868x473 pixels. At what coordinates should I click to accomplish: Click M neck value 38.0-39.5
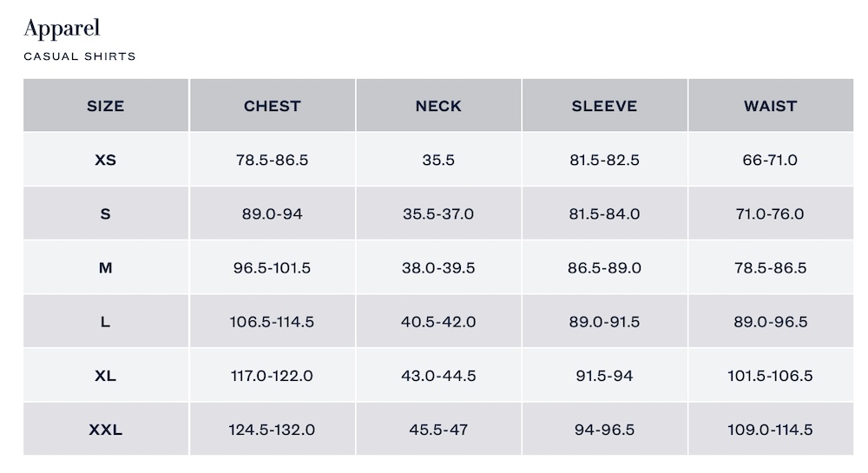438,267
